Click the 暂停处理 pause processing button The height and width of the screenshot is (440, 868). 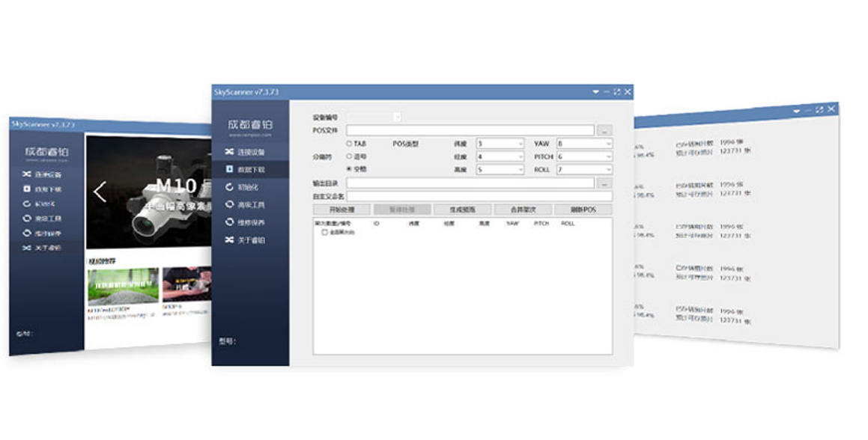(402, 210)
